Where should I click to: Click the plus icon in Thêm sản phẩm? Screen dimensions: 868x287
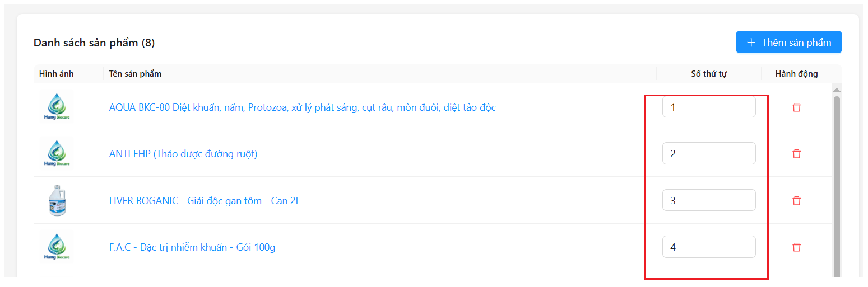[x=751, y=43]
